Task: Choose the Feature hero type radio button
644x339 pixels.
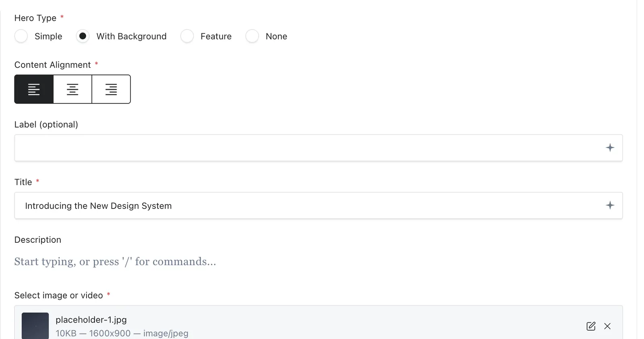Action: 187,36
